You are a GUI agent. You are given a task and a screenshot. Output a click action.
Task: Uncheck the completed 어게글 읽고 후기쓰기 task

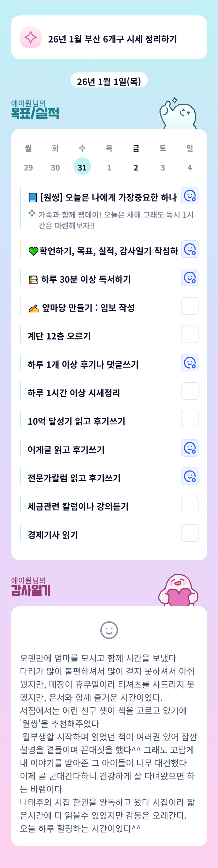[190, 448]
